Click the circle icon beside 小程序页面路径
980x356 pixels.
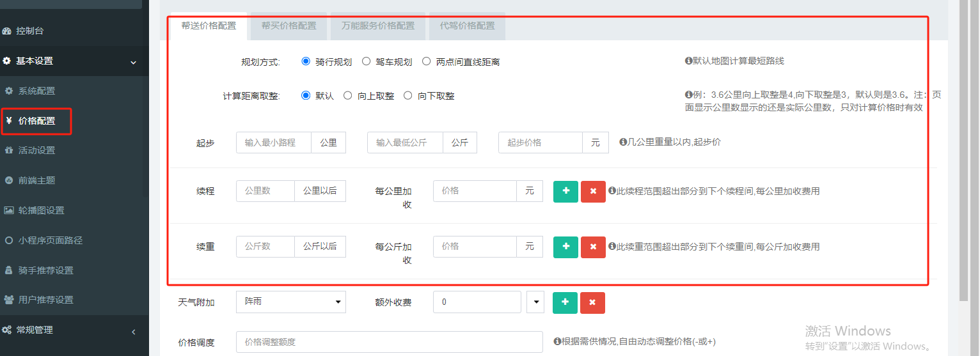tap(9, 240)
